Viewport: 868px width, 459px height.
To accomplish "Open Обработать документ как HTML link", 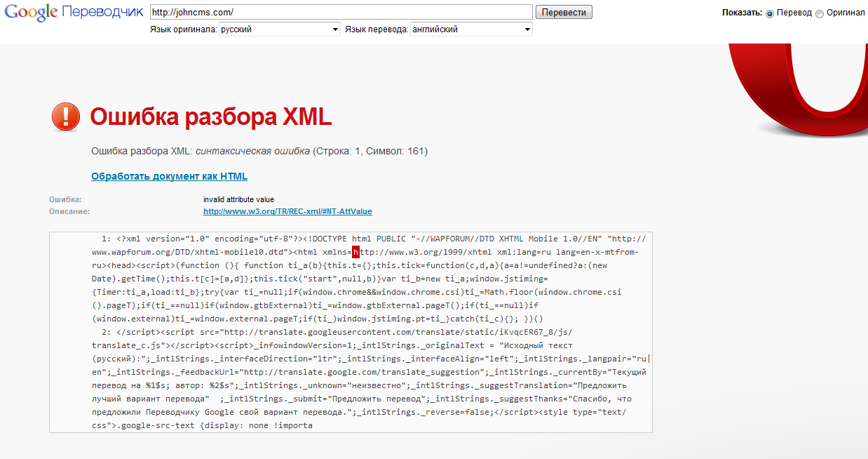I will pyautogui.click(x=169, y=176).
